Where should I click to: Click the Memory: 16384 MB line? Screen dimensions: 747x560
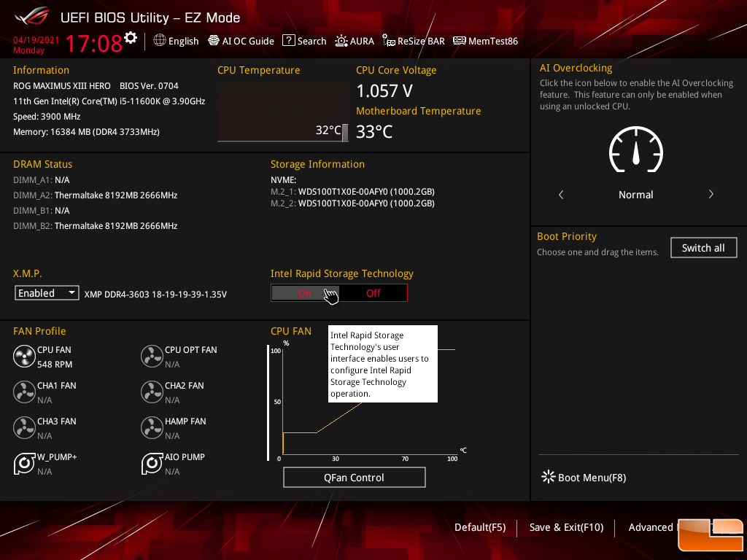[x=86, y=132]
